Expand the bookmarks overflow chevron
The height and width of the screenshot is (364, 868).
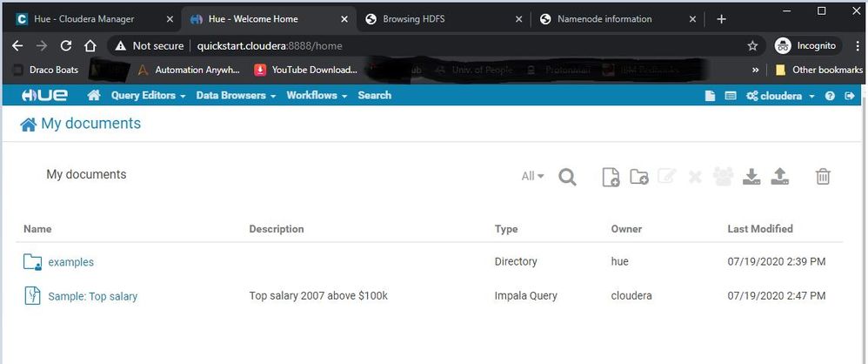tap(755, 71)
